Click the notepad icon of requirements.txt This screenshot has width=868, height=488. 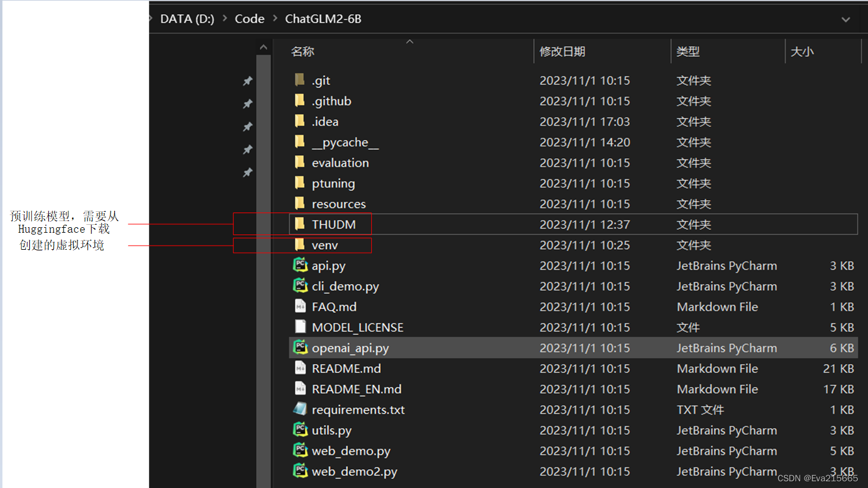tap(300, 409)
